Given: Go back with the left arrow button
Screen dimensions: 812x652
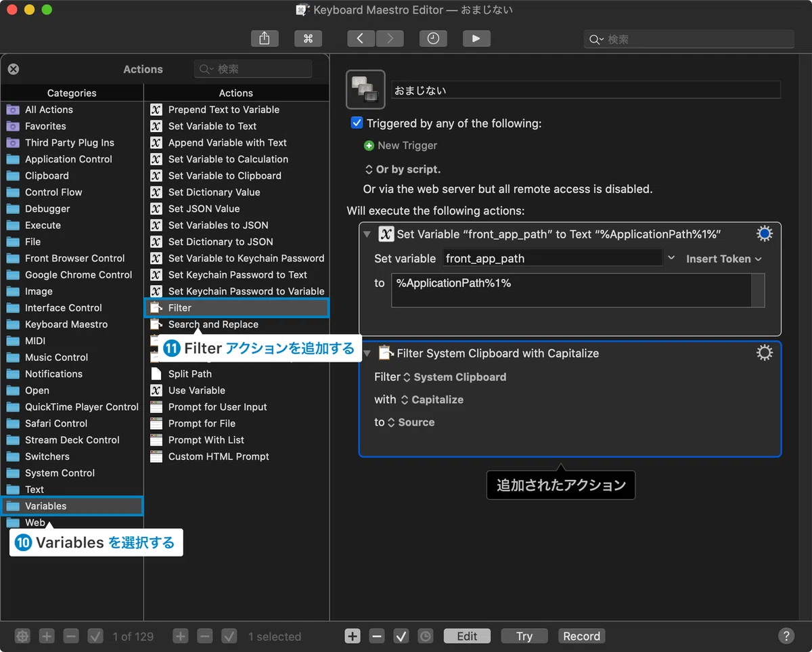Looking at the screenshot, I should [361, 39].
